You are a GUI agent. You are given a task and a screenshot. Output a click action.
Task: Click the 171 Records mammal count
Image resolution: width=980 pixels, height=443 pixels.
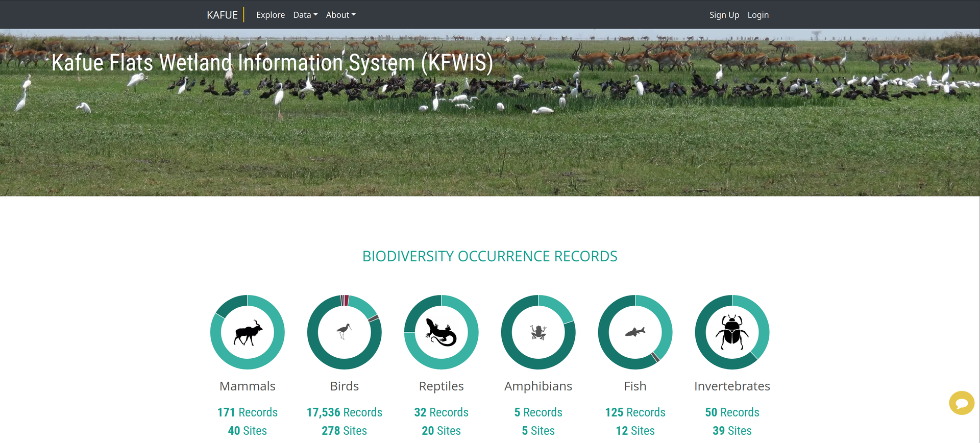248,412
